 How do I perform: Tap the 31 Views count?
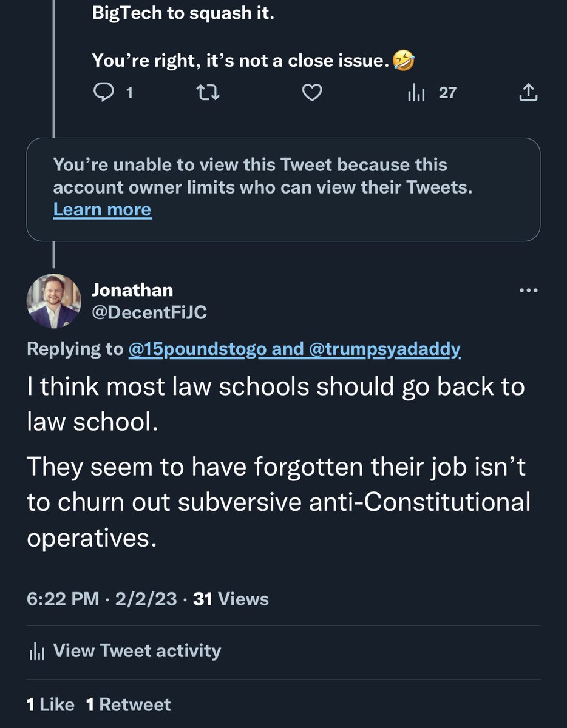click(230, 599)
